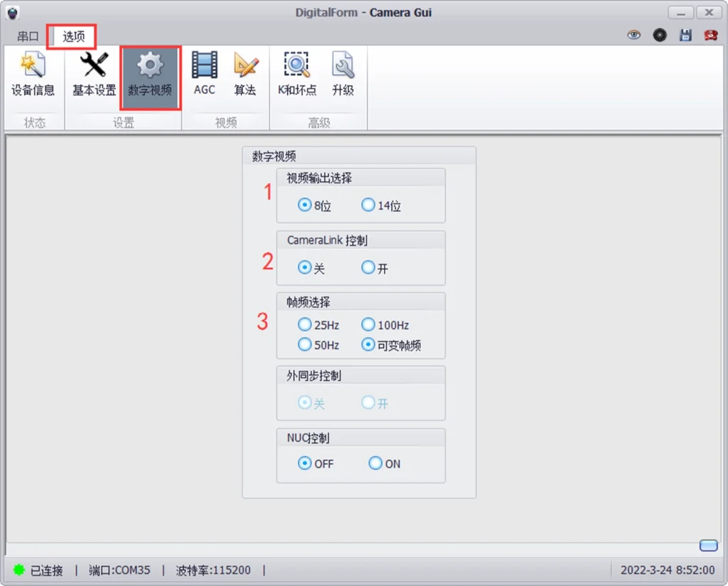Open the AGC video settings

click(x=205, y=75)
